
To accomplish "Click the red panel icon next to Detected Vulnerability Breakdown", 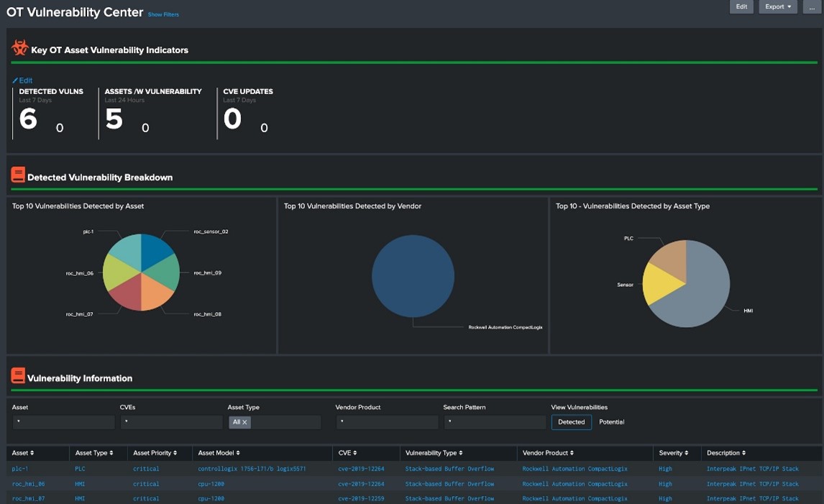I will (17, 176).
